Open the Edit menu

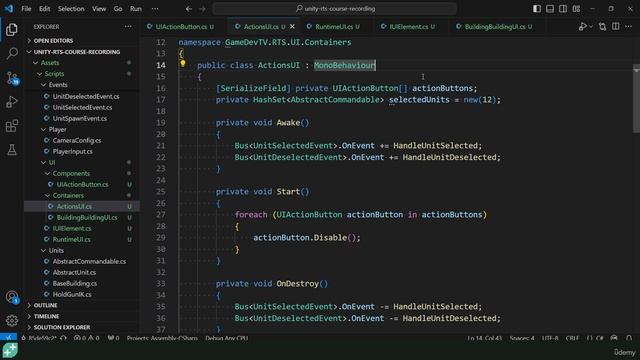(44, 9)
